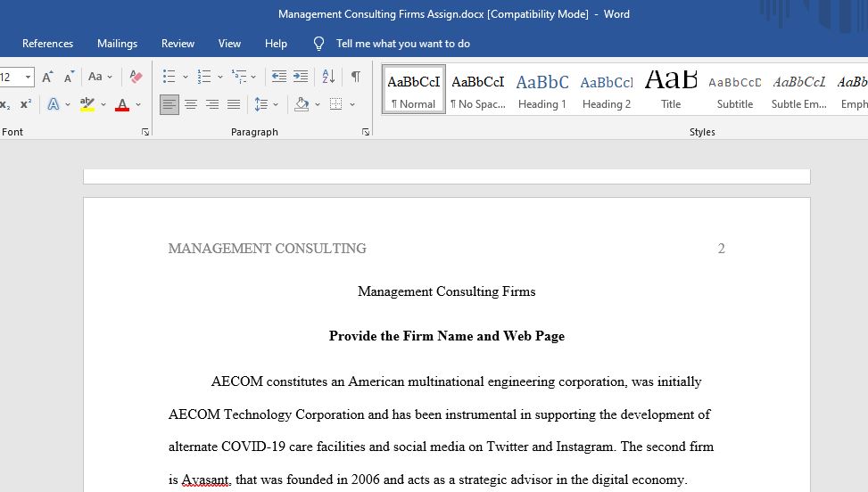
Task: Justify paragraph text
Action: 234,104
